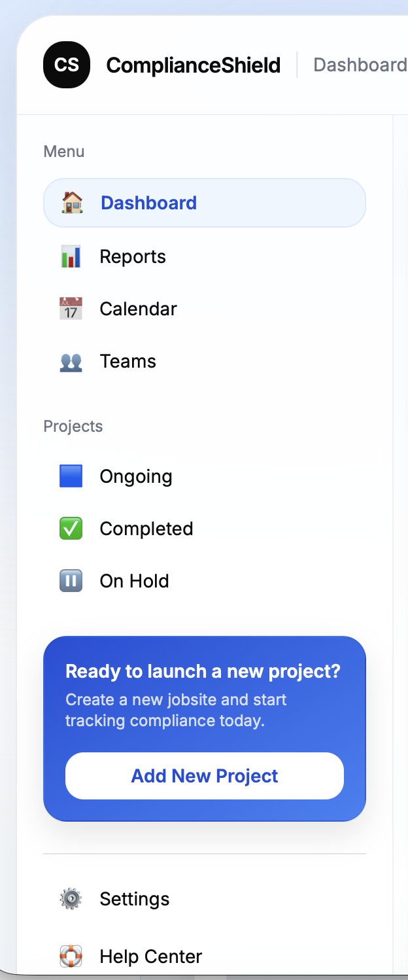Click the Dashboard breadcrumb in header
Image resolution: width=408 pixels, height=980 pixels.
click(x=360, y=65)
